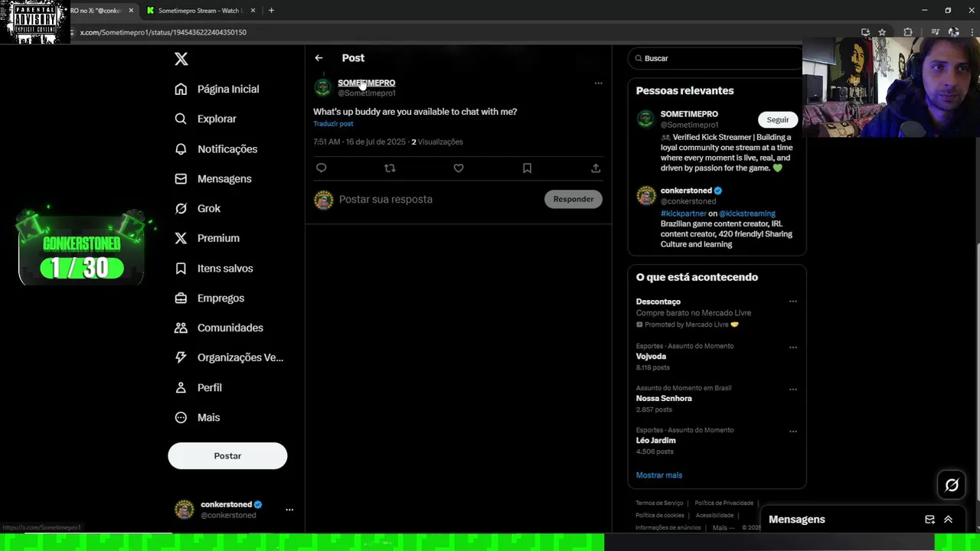Screen dimensions: 980x551
Task: Click the people icon beside Comunidades
Action: pyautogui.click(x=181, y=328)
